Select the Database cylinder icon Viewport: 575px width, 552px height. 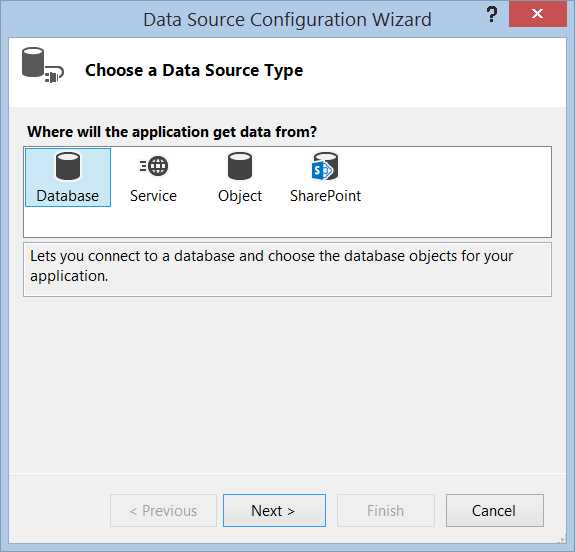point(68,166)
